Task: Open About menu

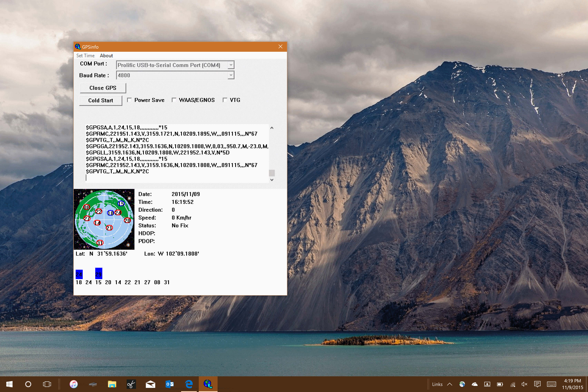Action: coord(106,55)
